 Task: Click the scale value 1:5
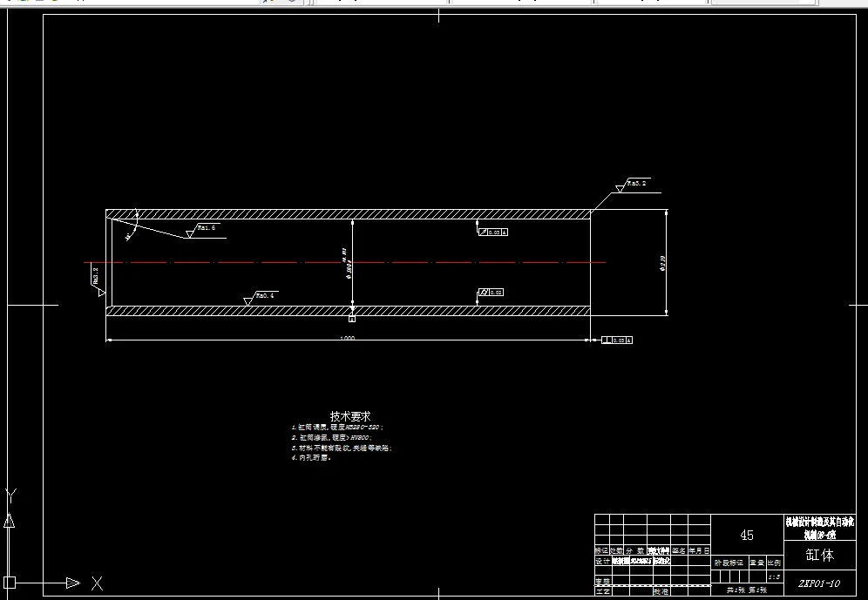(775, 577)
